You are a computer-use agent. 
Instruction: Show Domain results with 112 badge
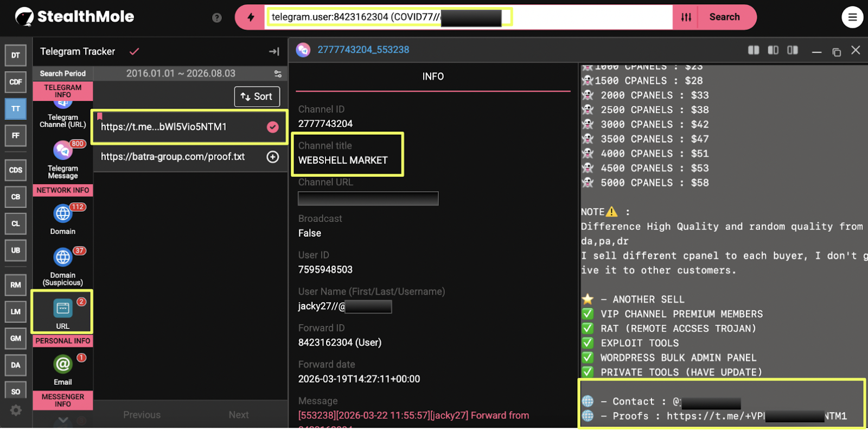[63, 219]
